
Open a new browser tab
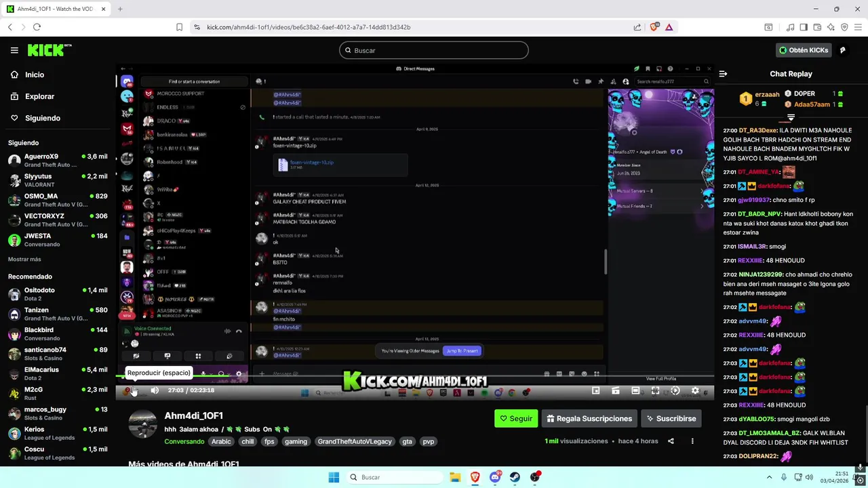click(x=120, y=9)
